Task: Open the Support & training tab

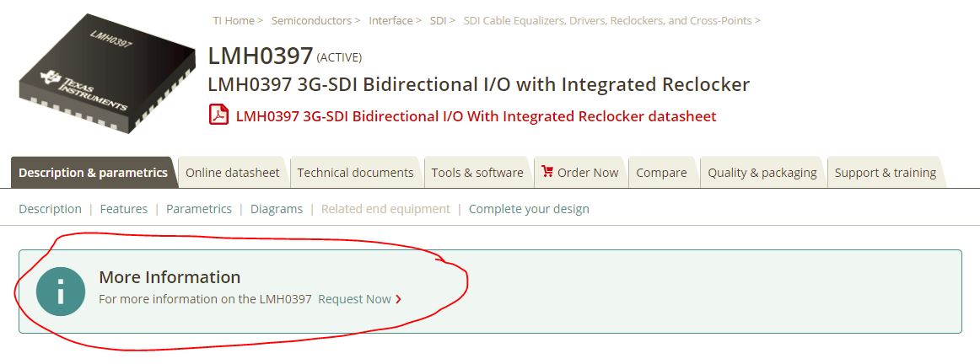Action: pos(885,173)
